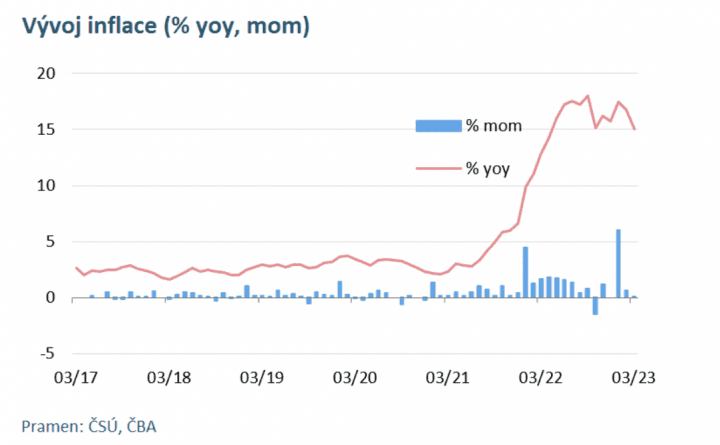720x445 pixels.
Task: Select the '% yoy' legend label
Action: (488, 169)
